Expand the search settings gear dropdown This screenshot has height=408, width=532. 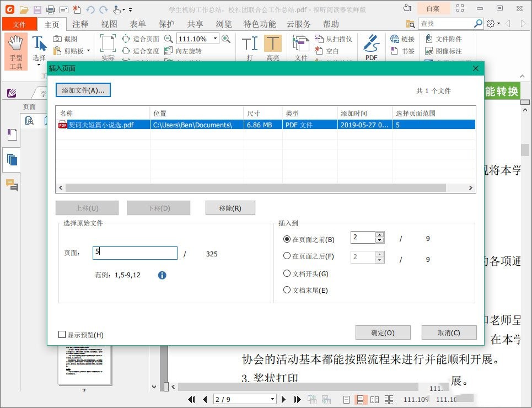(x=498, y=24)
